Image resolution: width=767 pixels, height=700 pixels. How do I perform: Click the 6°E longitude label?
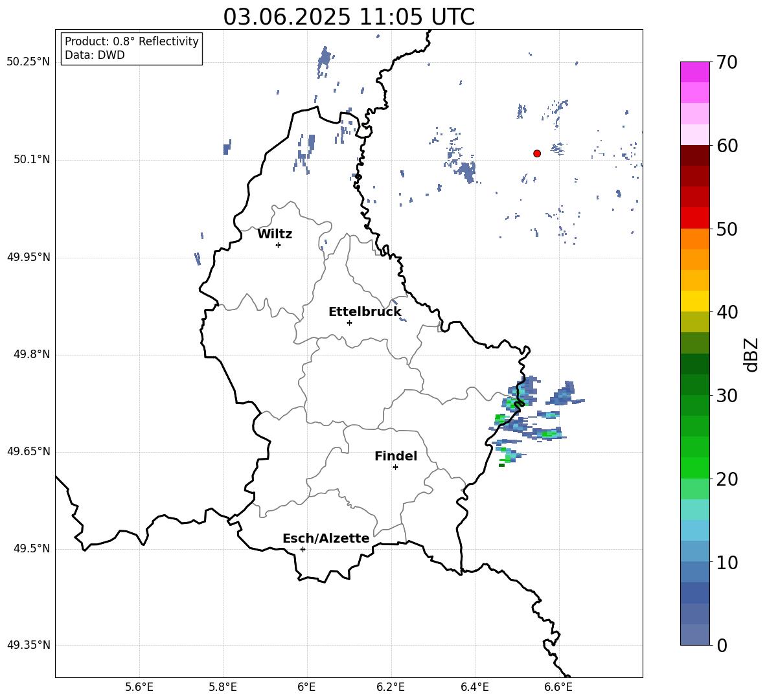click(x=306, y=687)
